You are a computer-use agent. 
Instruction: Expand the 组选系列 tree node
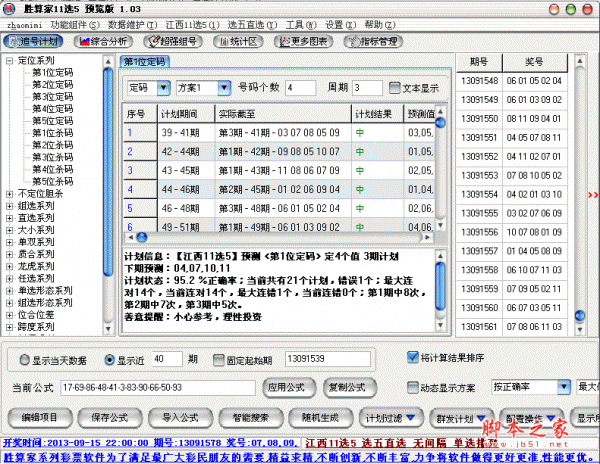10,206
